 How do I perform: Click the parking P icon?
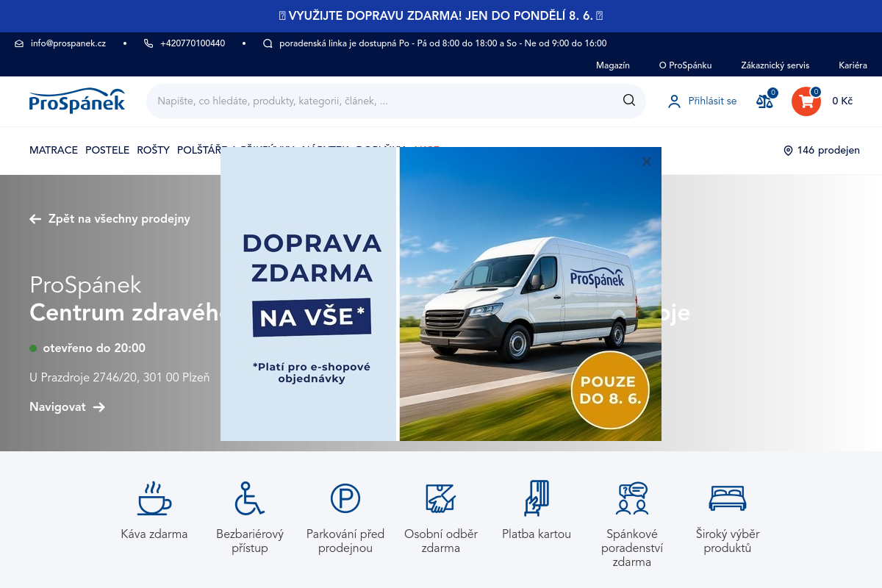click(x=345, y=498)
